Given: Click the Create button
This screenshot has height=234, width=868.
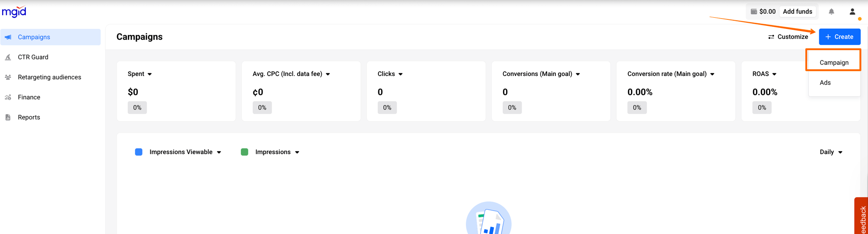Looking at the screenshot, I should click(839, 37).
